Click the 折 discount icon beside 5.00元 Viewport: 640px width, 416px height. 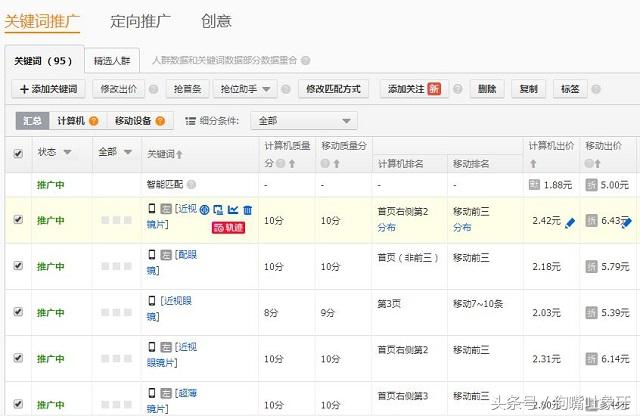591,185
